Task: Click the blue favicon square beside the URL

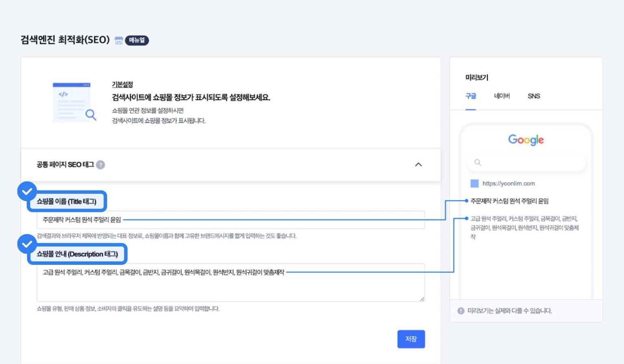Action: [x=474, y=184]
